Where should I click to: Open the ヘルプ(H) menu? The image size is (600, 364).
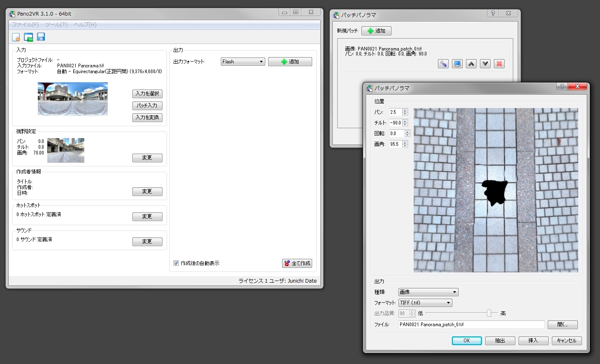click(85, 25)
